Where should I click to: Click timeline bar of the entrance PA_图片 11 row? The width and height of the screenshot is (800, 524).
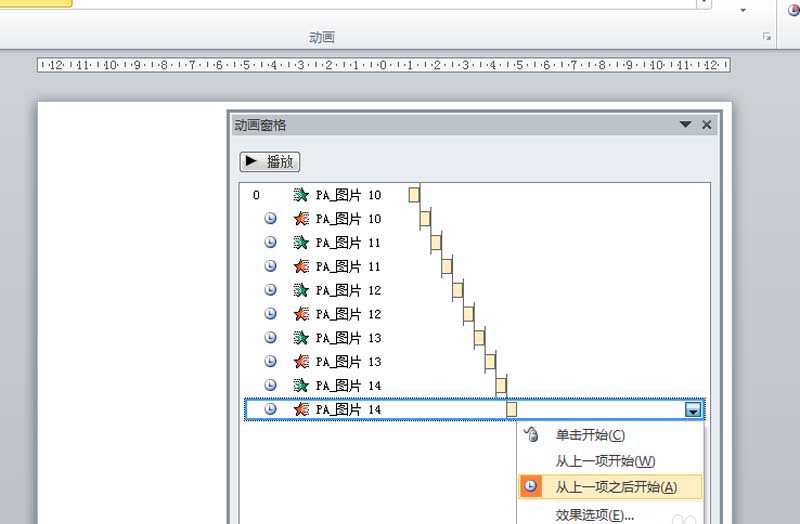pyautogui.click(x=436, y=242)
